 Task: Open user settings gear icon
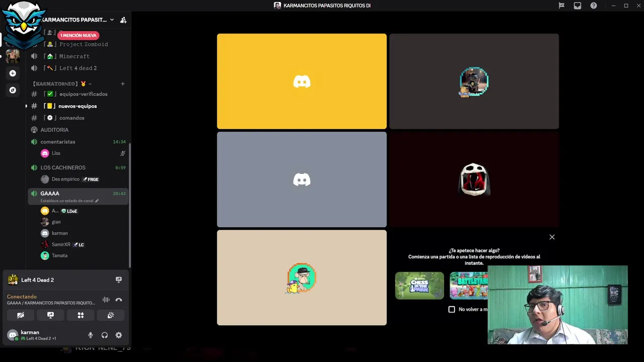point(119,335)
